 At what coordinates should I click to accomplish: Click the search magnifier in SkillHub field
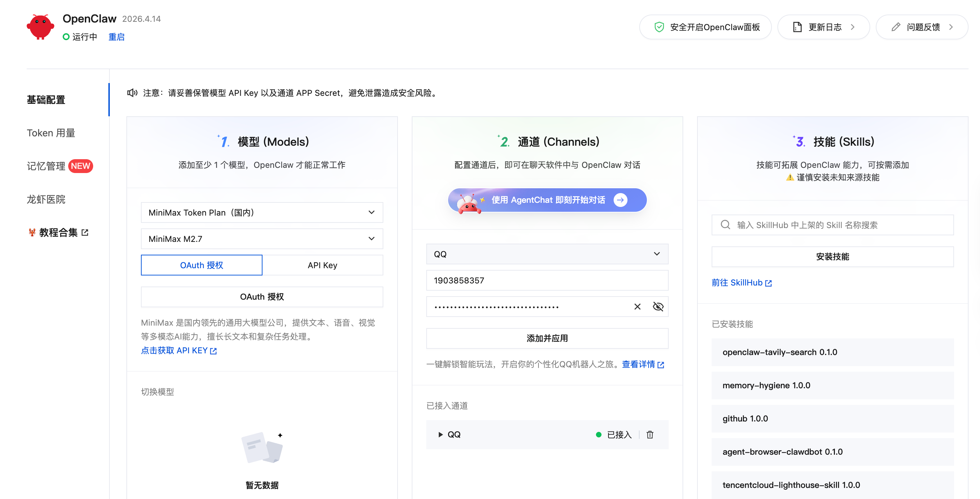coord(725,225)
